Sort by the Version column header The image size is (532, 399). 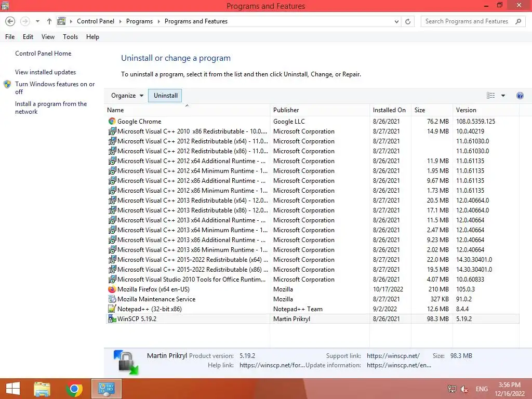pyautogui.click(x=486, y=110)
